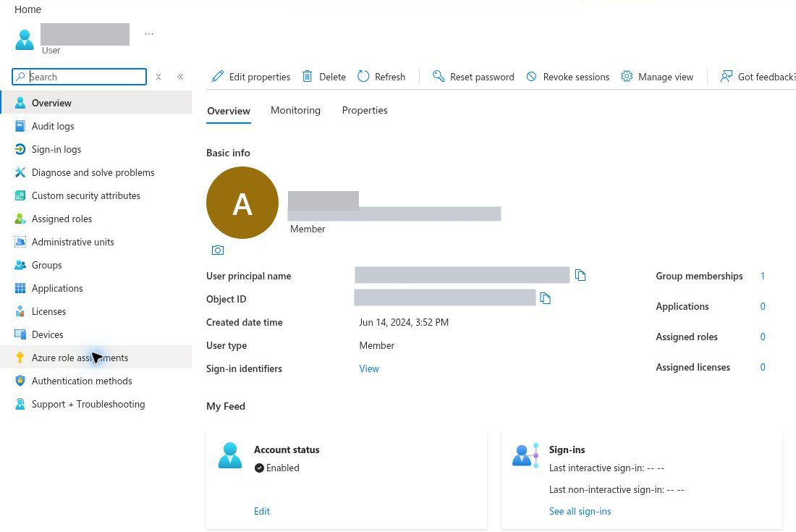Screen dimensions: 796x532
Task: Click created date 'Jun 14, 2024, 3:52 PM'
Action: (404, 322)
